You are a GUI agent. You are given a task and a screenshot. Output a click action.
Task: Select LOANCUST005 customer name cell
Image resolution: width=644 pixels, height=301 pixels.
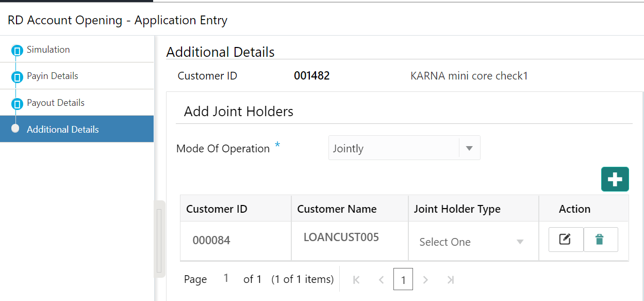tap(350, 241)
